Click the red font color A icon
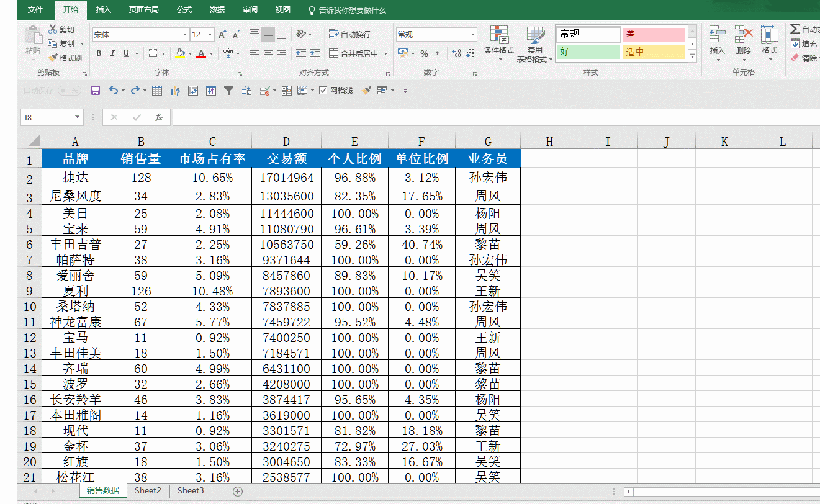The height and width of the screenshot is (504, 820). point(200,54)
